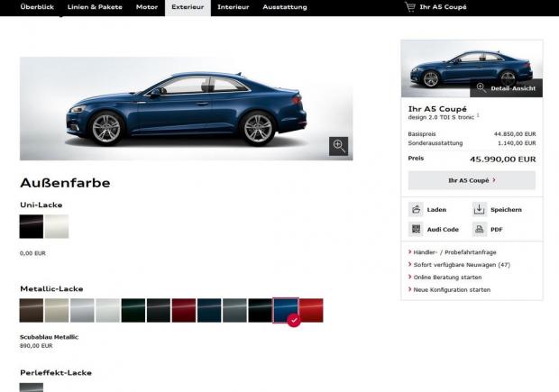Click the PDF print icon

[x=479, y=229]
